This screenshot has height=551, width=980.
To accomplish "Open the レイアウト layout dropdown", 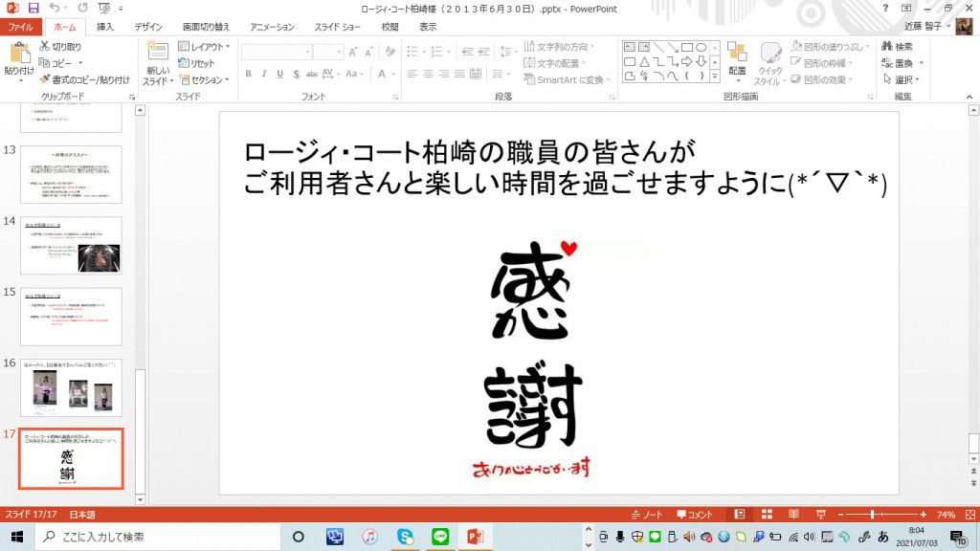I will 204,46.
